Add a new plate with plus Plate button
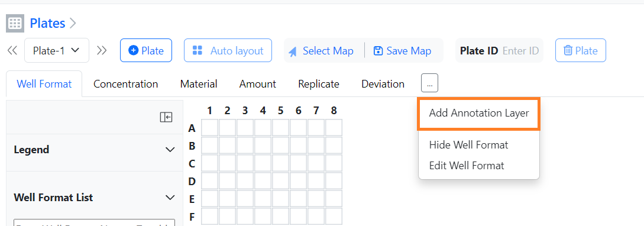 (x=146, y=50)
